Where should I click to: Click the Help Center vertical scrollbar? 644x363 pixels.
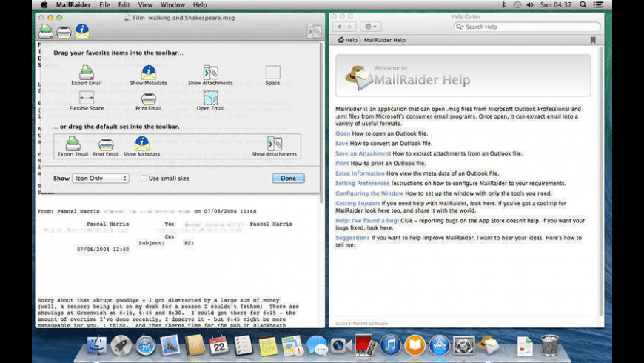click(601, 181)
